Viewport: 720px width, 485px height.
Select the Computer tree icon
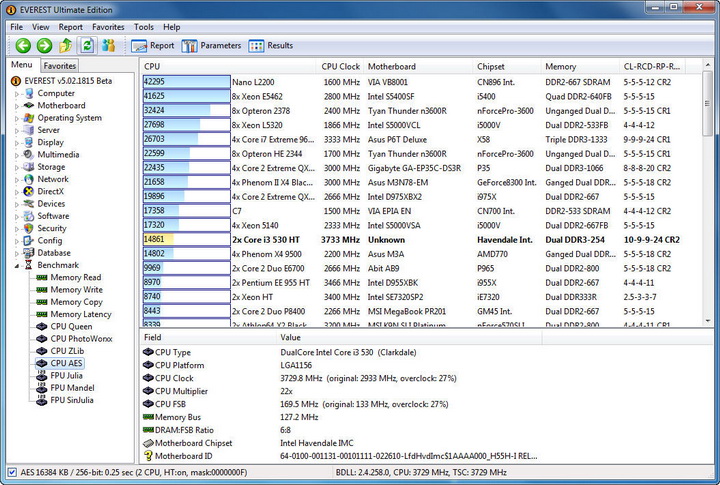tap(29, 93)
